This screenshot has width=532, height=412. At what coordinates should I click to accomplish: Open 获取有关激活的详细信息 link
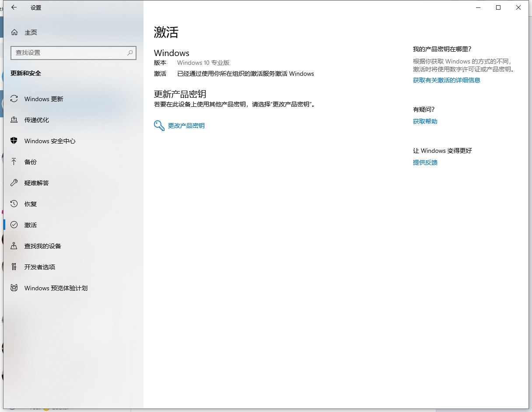(x=446, y=80)
